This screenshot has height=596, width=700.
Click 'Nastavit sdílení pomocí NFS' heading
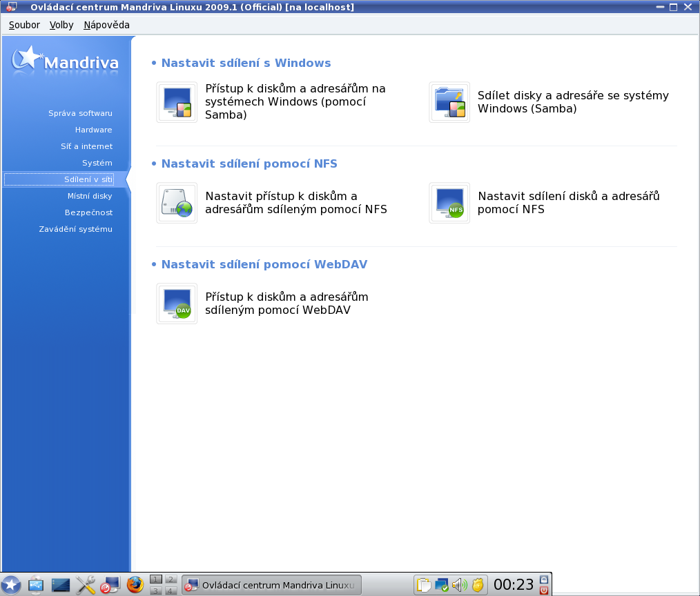tap(249, 163)
